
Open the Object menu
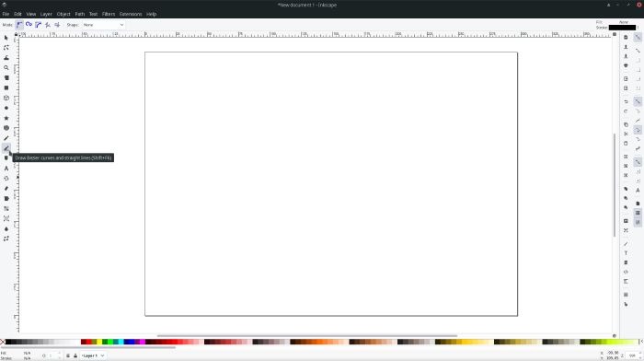pos(63,14)
